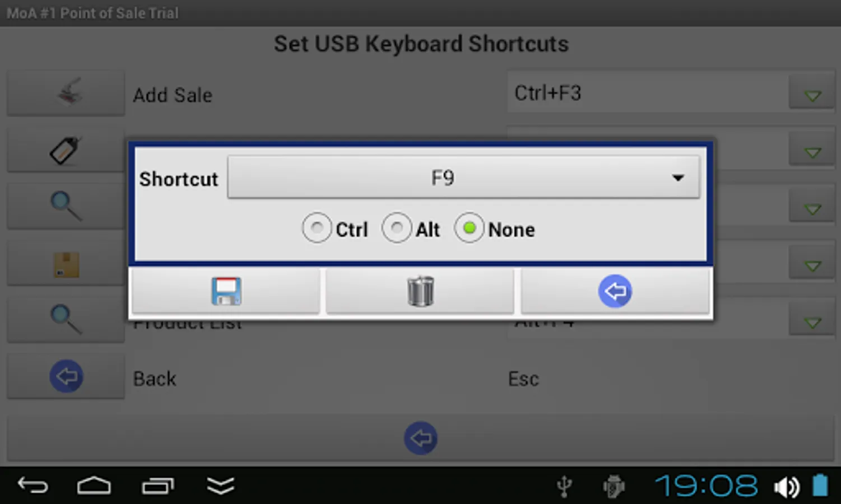Tap the bottom center blue back arrow
Screen dimensions: 841x504
[x=421, y=438]
